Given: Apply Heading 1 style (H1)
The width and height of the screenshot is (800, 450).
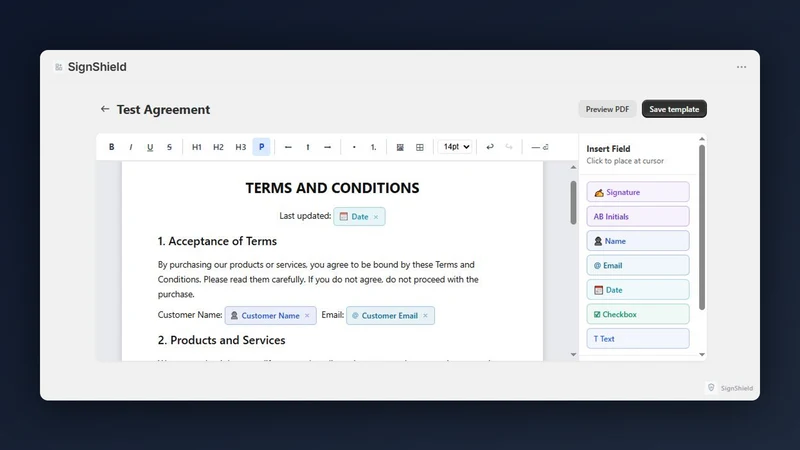Looking at the screenshot, I should (x=196, y=147).
